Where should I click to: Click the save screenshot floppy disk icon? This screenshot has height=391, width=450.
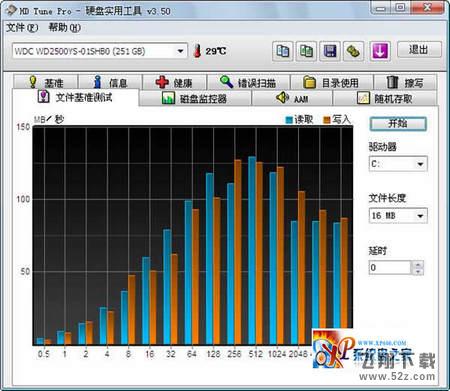point(330,51)
